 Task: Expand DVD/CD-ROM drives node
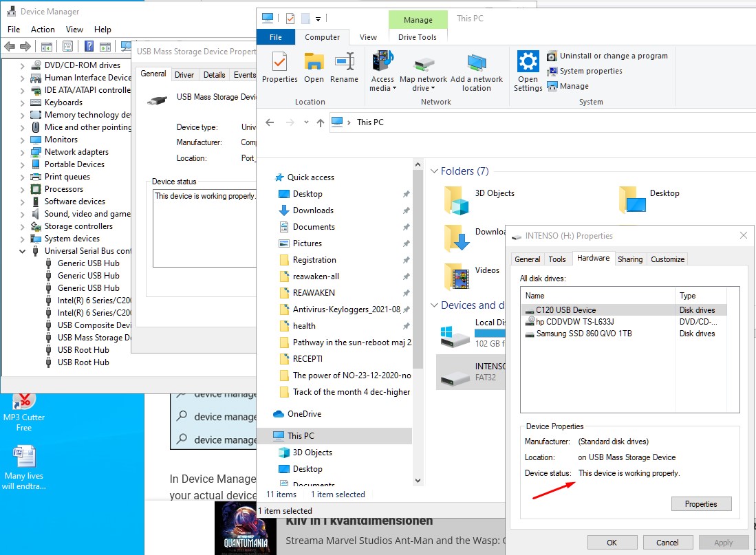(22, 65)
